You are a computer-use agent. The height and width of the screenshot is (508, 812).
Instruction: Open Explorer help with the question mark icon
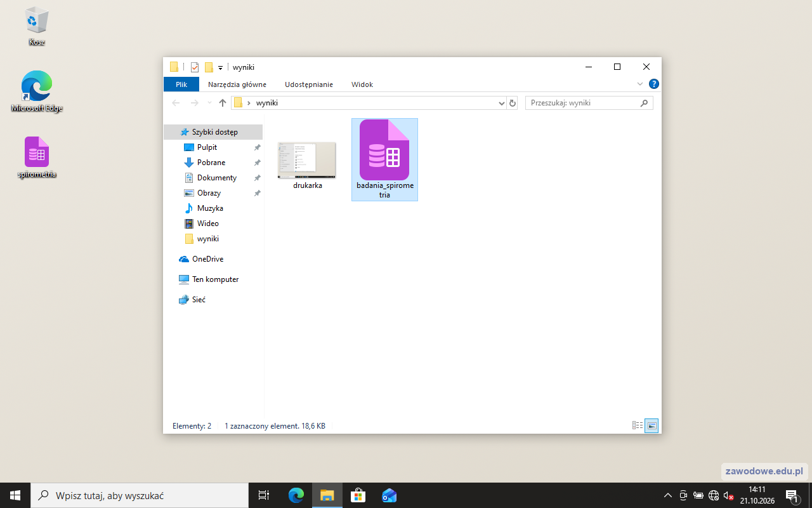pos(654,84)
